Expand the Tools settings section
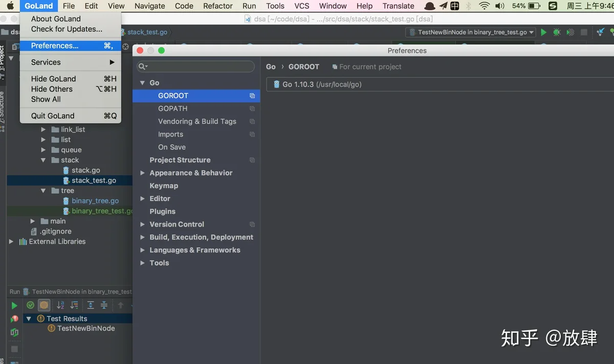The width and height of the screenshot is (614, 364). pyautogui.click(x=142, y=263)
